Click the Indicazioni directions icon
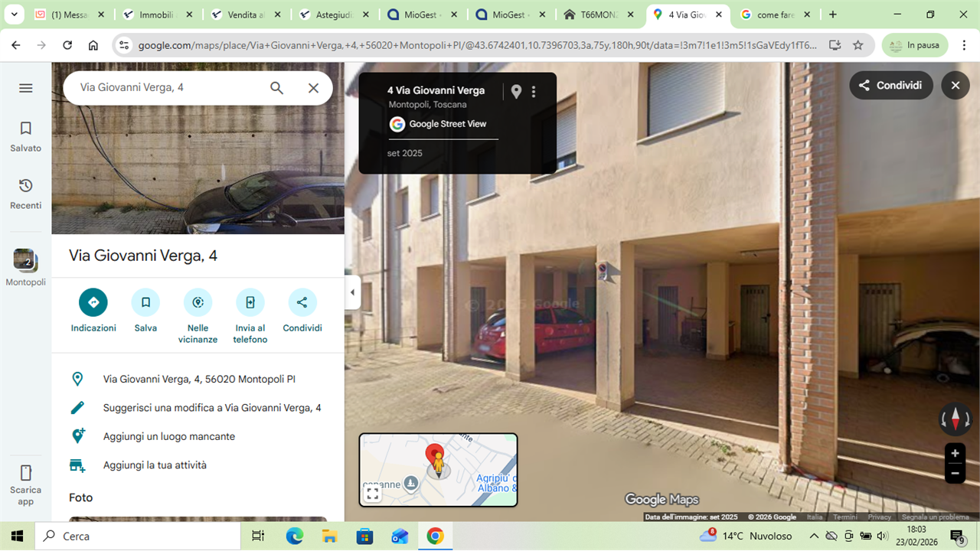Viewport: 980px width, 551px height. (93, 302)
